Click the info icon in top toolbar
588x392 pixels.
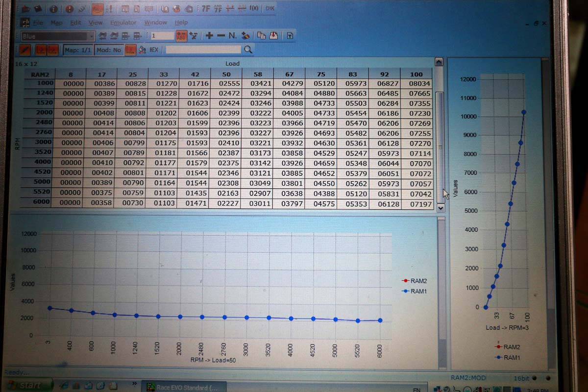(x=53, y=9)
